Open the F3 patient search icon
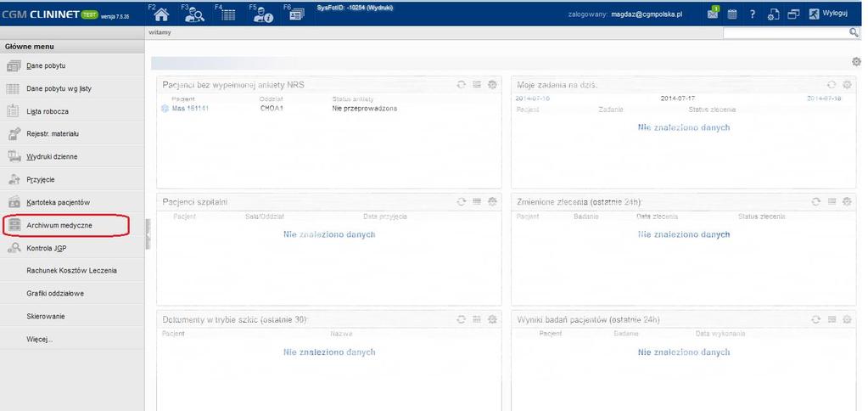 194,15
